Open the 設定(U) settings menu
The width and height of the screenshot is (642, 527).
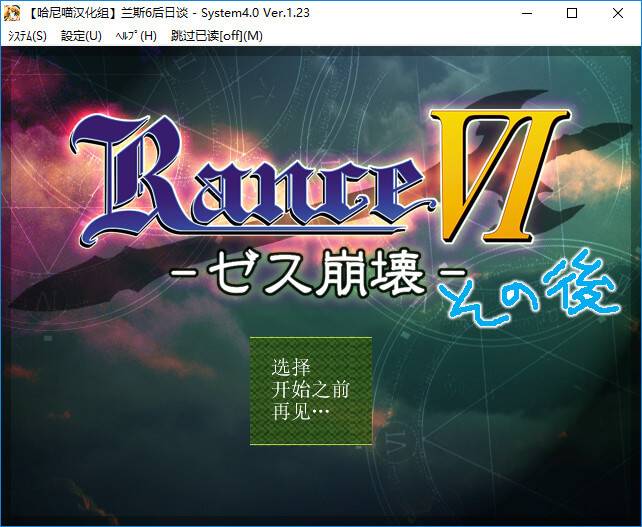coord(81,36)
